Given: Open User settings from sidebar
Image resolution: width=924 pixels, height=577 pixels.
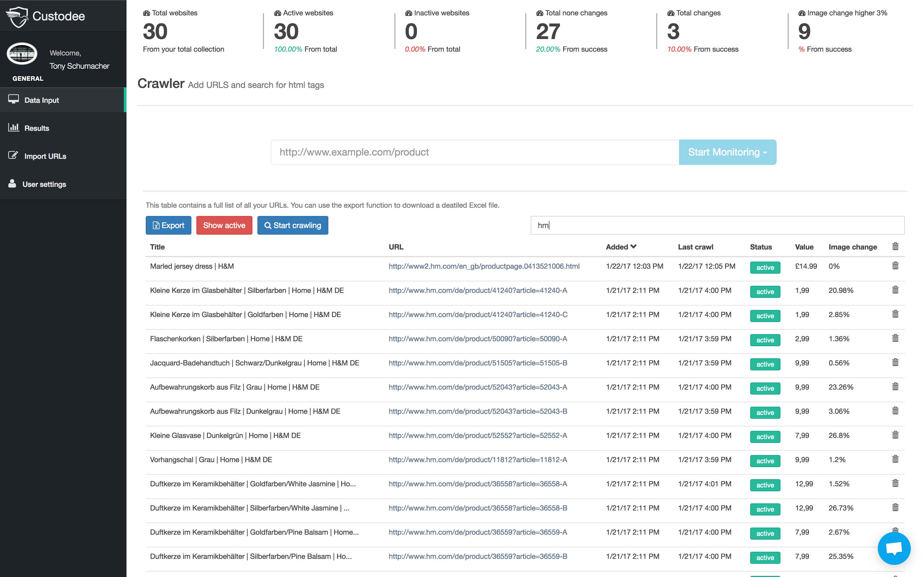Looking at the screenshot, I should (44, 184).
